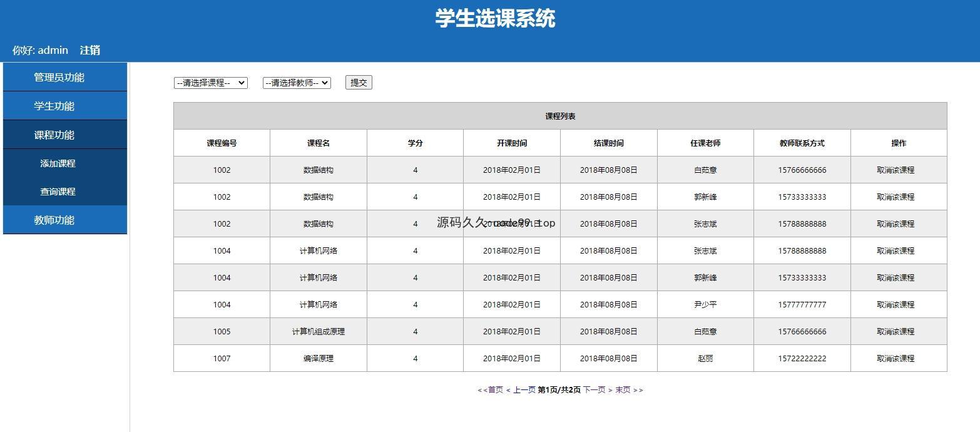This screenshot has height=432, width=980.
Task: Click the 提交 submit button
Action: (x=359, y=83)
